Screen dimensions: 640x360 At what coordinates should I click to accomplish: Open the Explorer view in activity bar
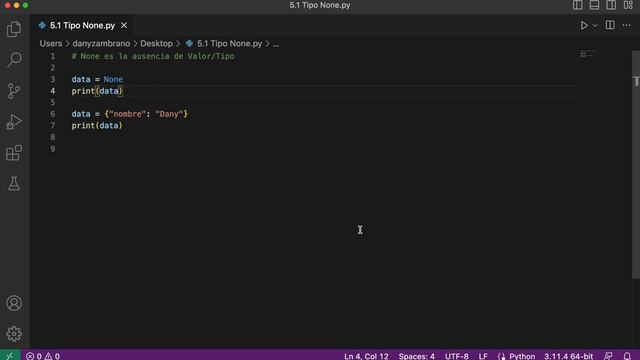[x=14, y=29]
